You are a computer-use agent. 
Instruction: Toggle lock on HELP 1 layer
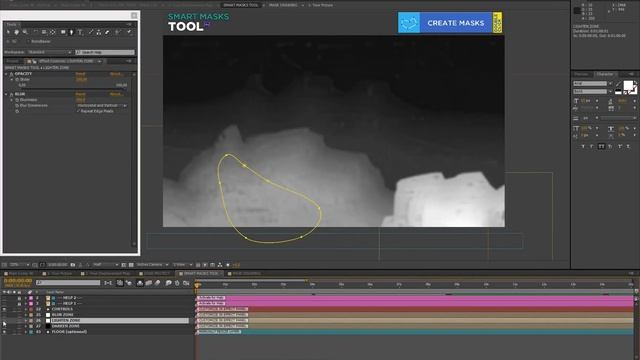pyautogui.click(x=19, y=304)
